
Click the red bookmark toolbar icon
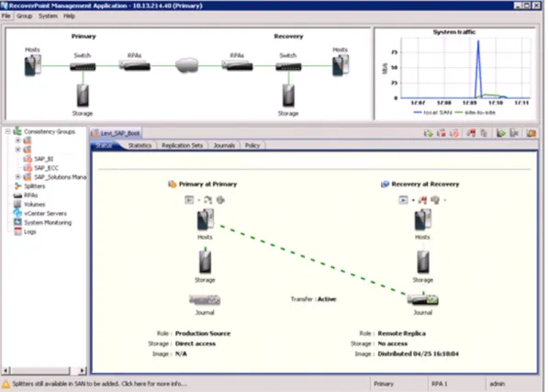click(471, 133)
